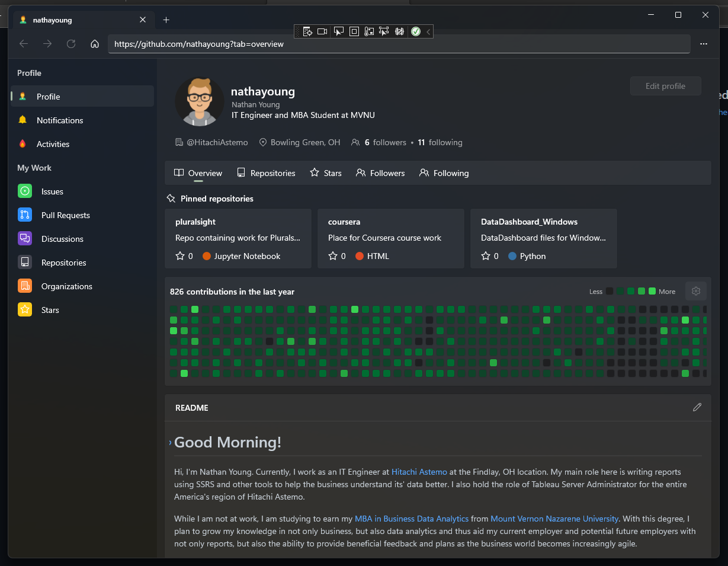Open contribution graph settings gear

[x=696, y=291]
